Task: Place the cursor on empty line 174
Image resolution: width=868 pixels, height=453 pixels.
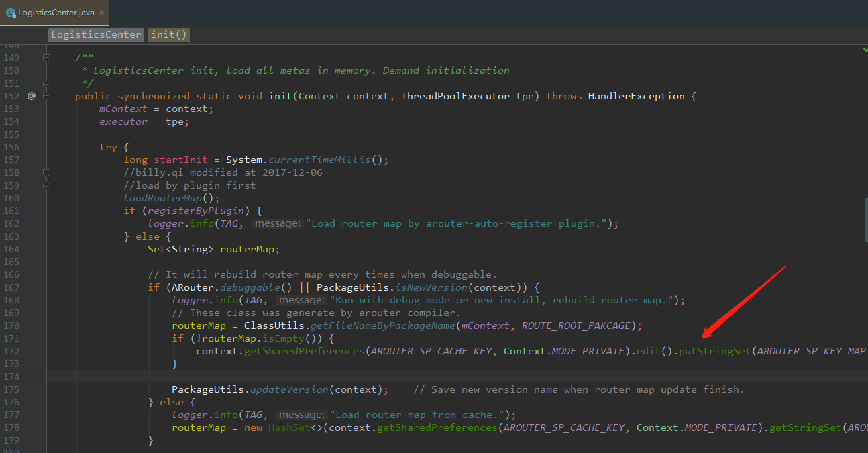Action: point(456,376)
